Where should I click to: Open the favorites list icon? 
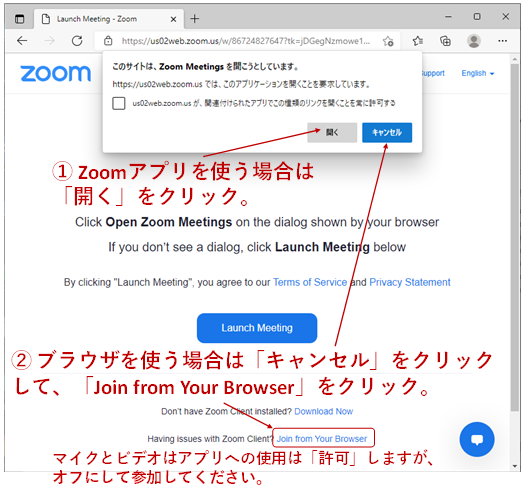[x=418, y=41]
